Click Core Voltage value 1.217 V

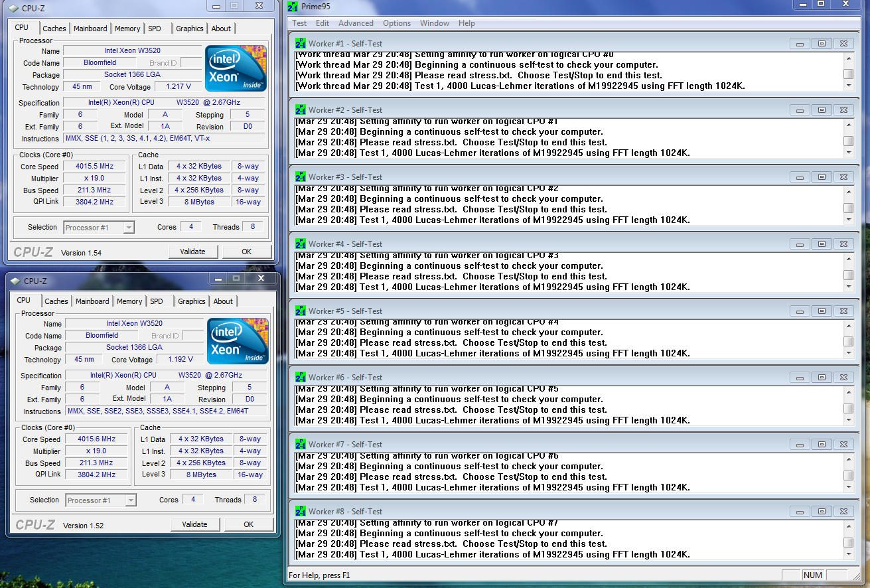tap(179, 87)
